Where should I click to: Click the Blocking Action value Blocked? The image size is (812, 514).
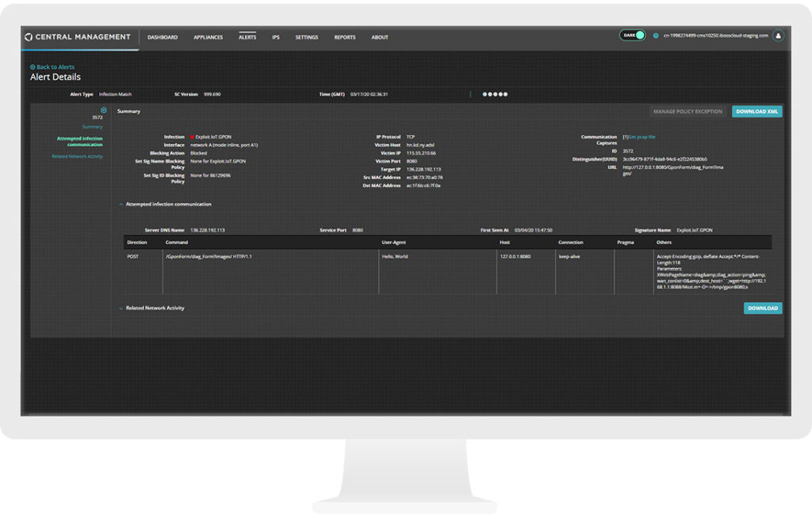coord(198,153)
